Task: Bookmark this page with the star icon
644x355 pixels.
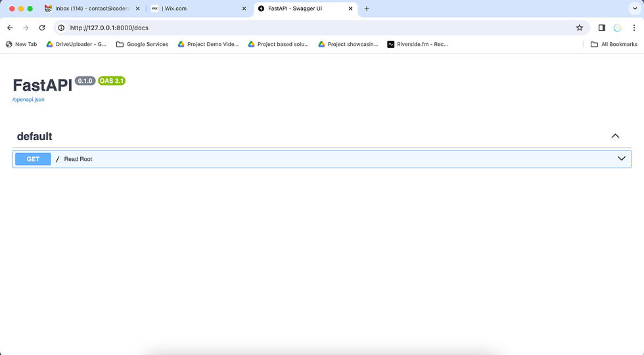Action: pyautogui.click(x=579, y=28)
